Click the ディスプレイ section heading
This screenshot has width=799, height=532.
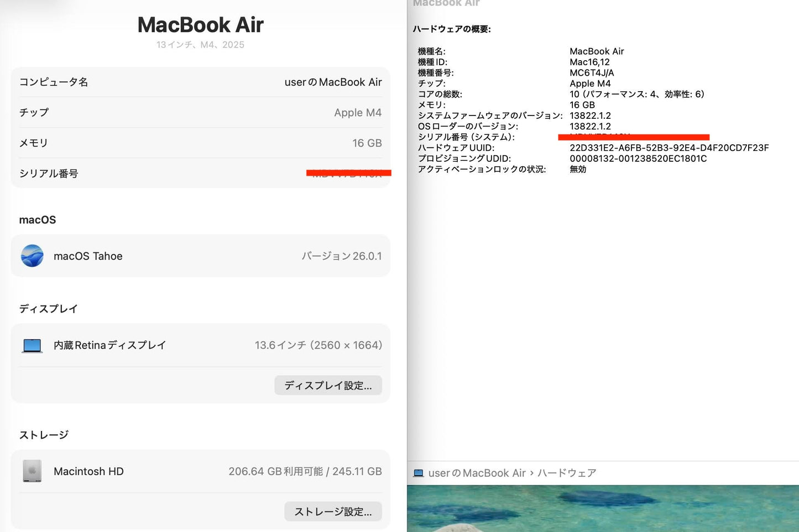(x=48, y=309)
